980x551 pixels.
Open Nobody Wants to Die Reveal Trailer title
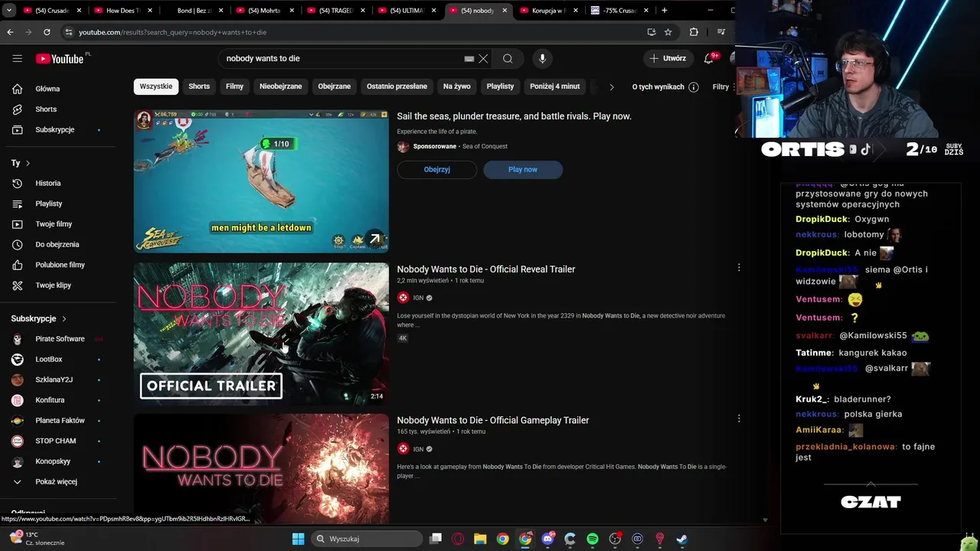click(x=486, y=269)
